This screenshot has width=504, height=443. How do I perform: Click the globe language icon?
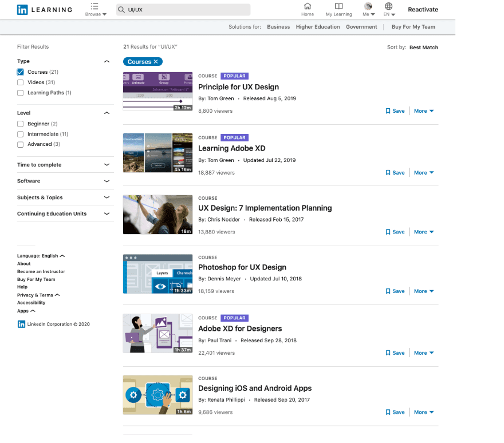tap(388, 7)
